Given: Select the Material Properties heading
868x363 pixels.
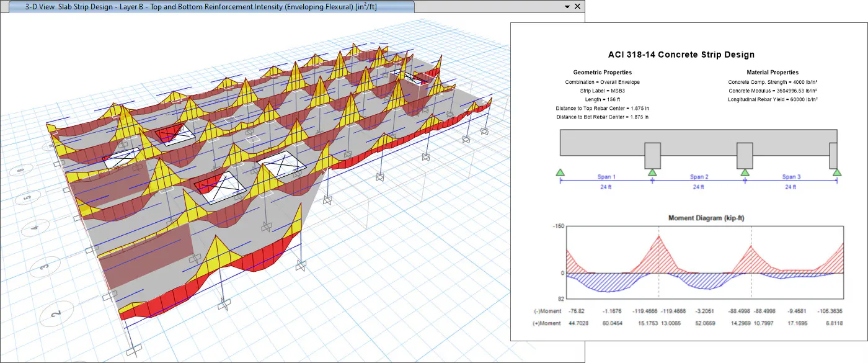Looking at the screenshot, I should (x=773, y=73).
